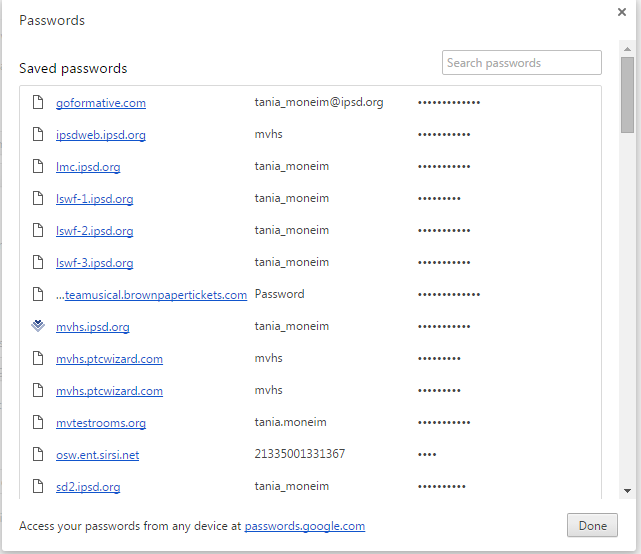Focus the Search passwords field
The width and height of the screenshot is (641, 554).
pyautogui.click(x=522, y=63)
